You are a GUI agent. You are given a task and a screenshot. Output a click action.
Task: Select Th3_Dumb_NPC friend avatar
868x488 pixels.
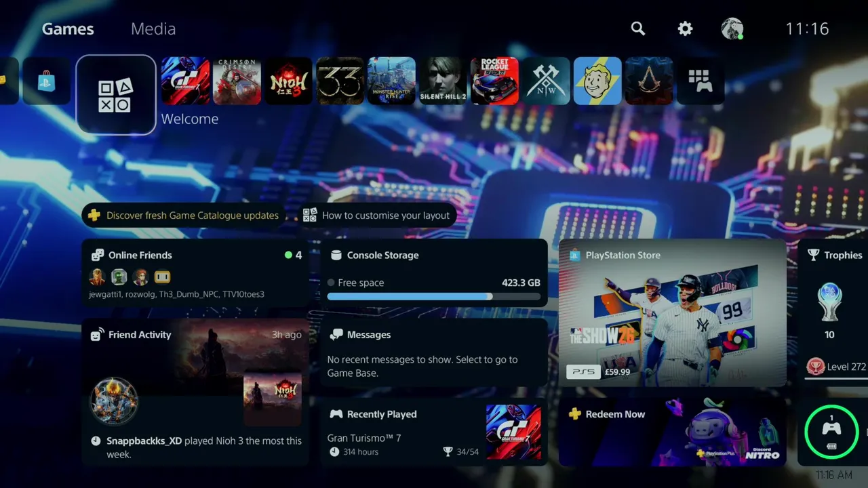[x=140, y=277]
